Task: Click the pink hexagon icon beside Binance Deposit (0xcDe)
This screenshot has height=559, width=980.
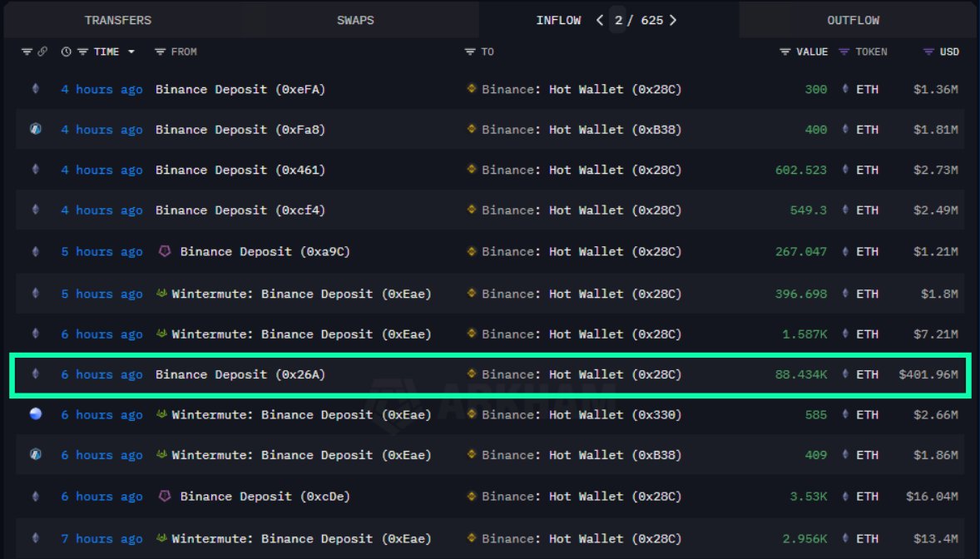Action: pos(165,496)
